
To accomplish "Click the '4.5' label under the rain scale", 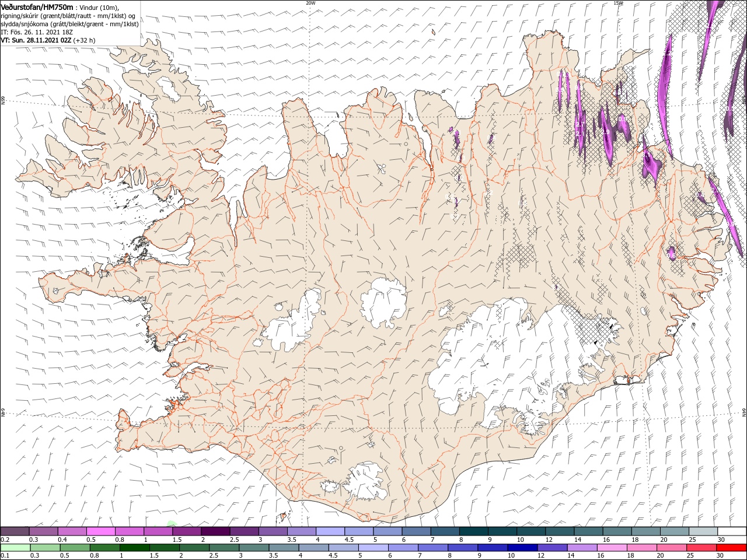I will coord(333,556).
